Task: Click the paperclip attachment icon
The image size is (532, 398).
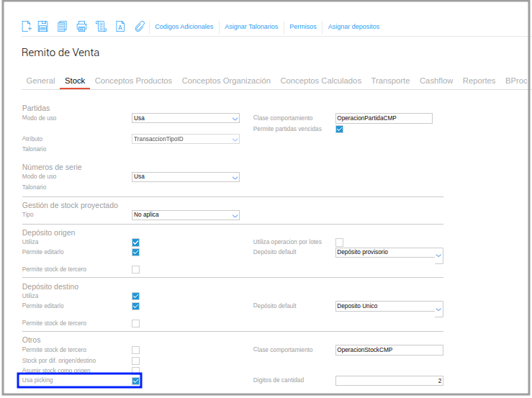Action: (140, 26)
